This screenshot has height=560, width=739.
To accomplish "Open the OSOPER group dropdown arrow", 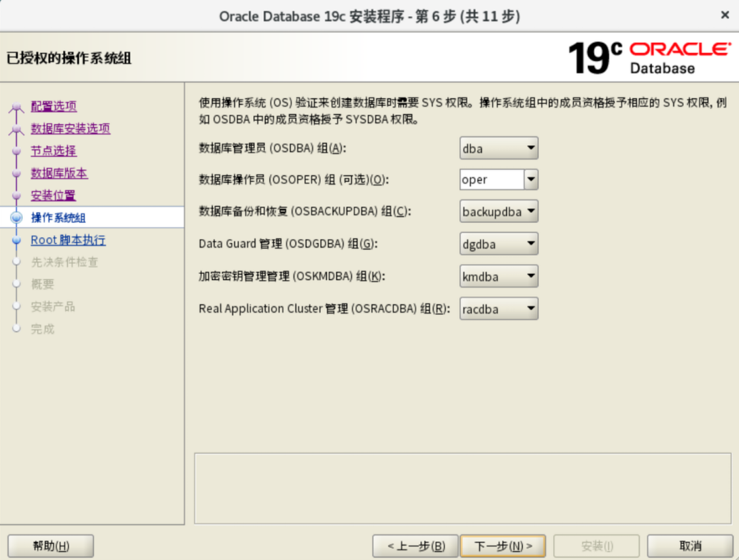I will pyautogui.click(x=531, y=180).
